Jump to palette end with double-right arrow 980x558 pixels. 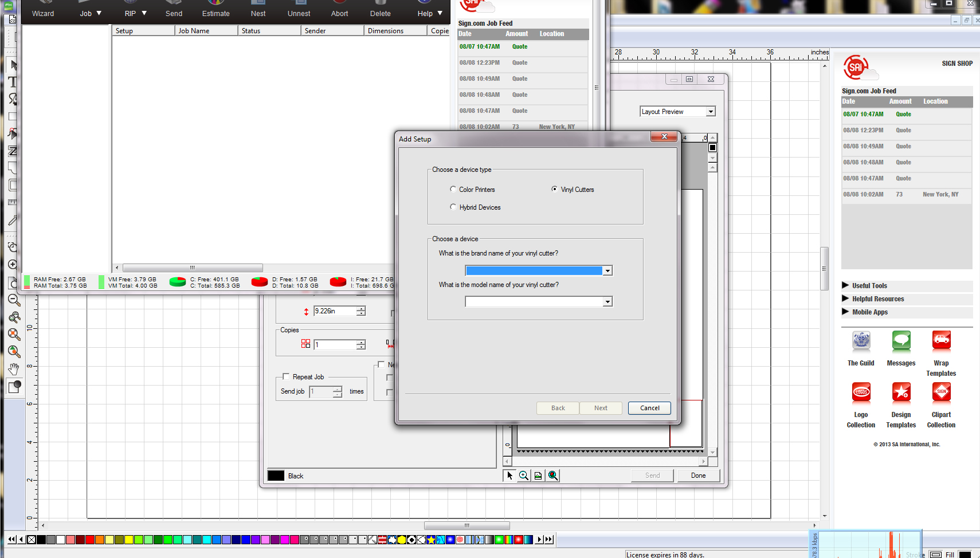pos(548,540)
